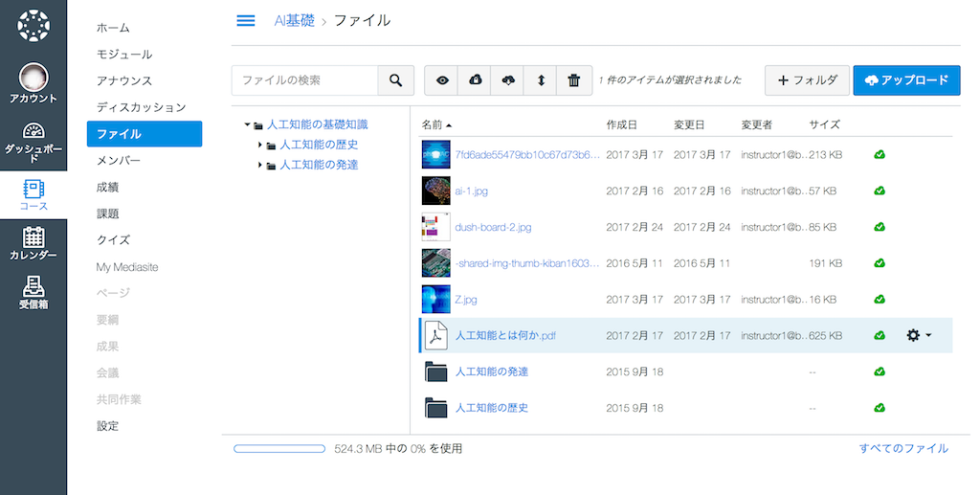The image size is (980, 495).
Task: Click the move arrows toolbar button
Action: [542, 80]
